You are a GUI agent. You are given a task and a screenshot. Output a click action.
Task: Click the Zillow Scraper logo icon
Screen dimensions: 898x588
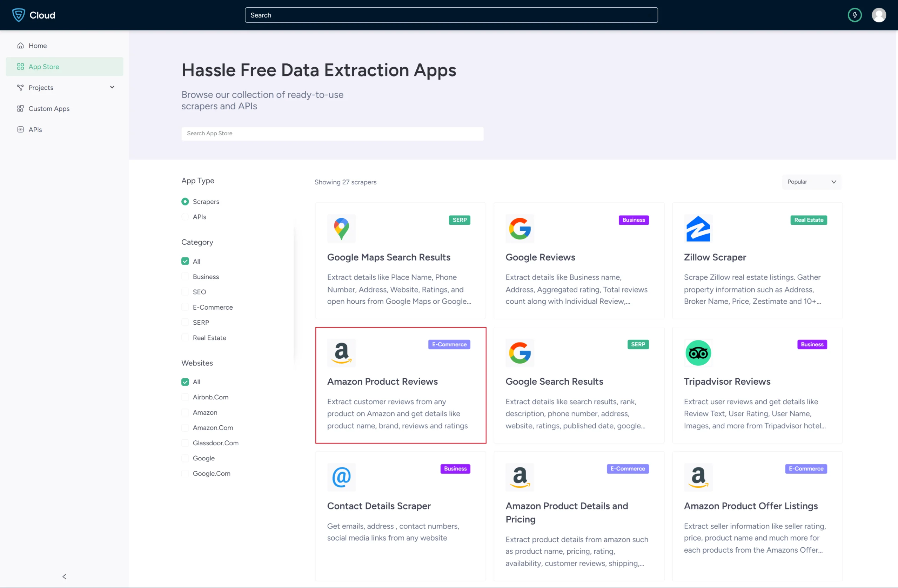[698, 229]
